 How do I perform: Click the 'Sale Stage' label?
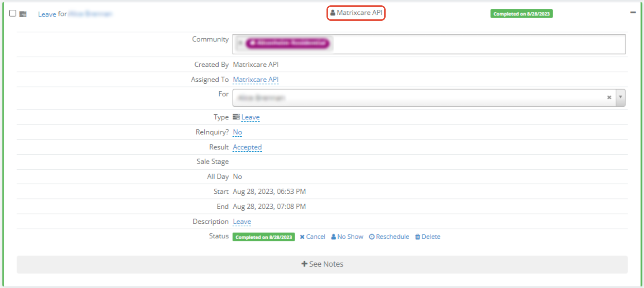pyautogui.click(x=213, y=162)
